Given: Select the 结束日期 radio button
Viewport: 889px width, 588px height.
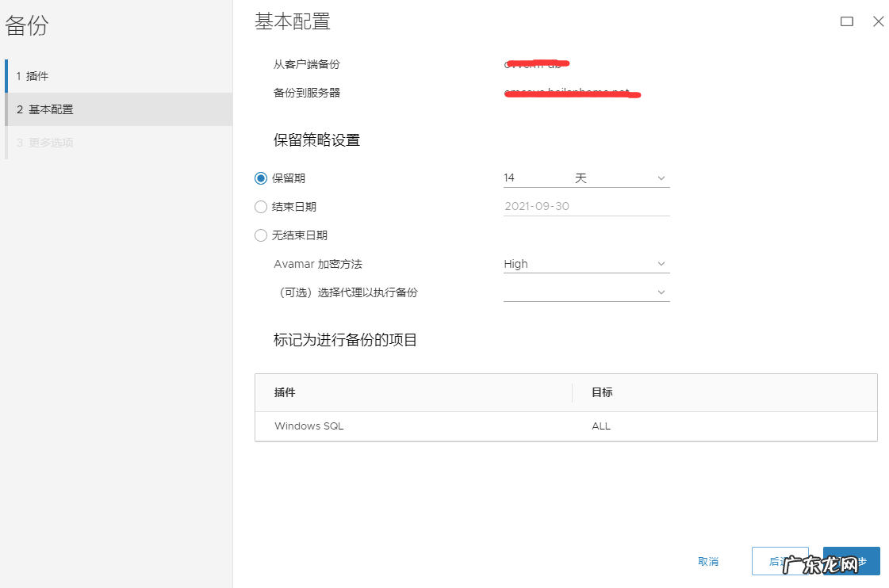Looking at the screenshot, I should 261,206.
